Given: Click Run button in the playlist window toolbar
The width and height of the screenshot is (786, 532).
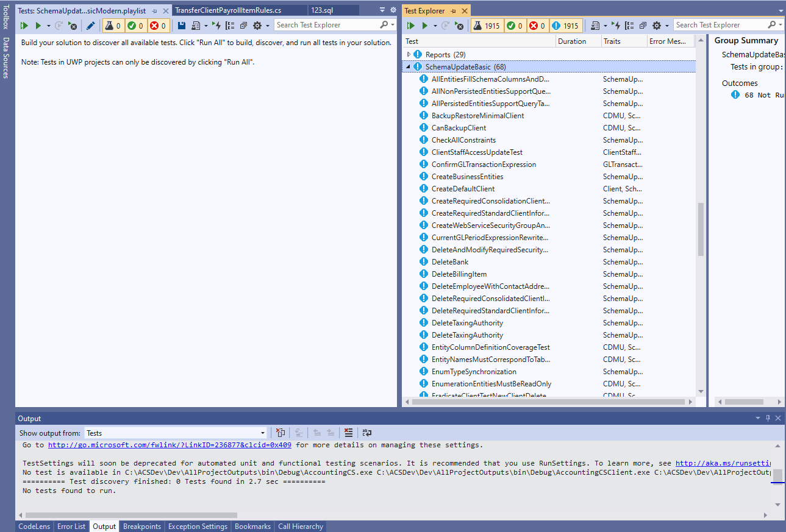Looking at the screenshot, I should [x=38, y=26].
